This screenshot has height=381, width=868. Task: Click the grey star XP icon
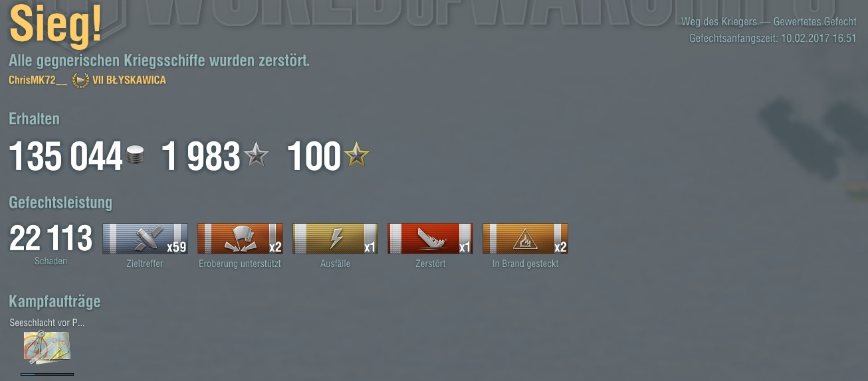coord(256,156)
